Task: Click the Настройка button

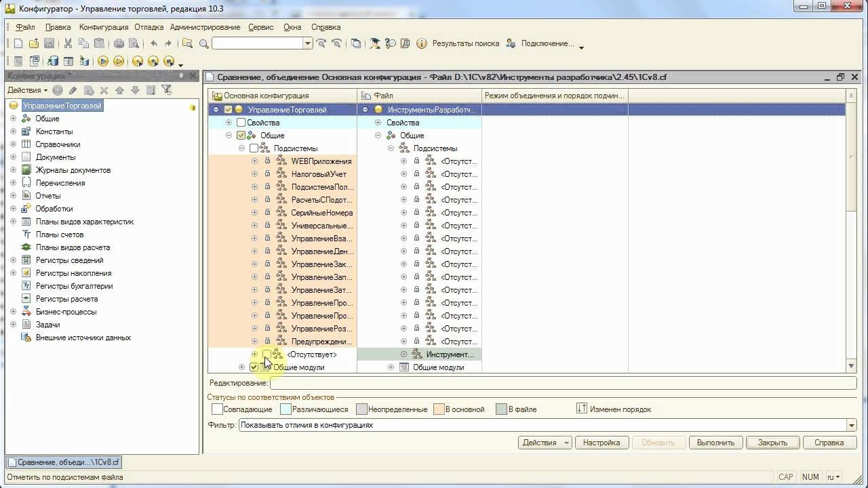Action: coord(601,443)
